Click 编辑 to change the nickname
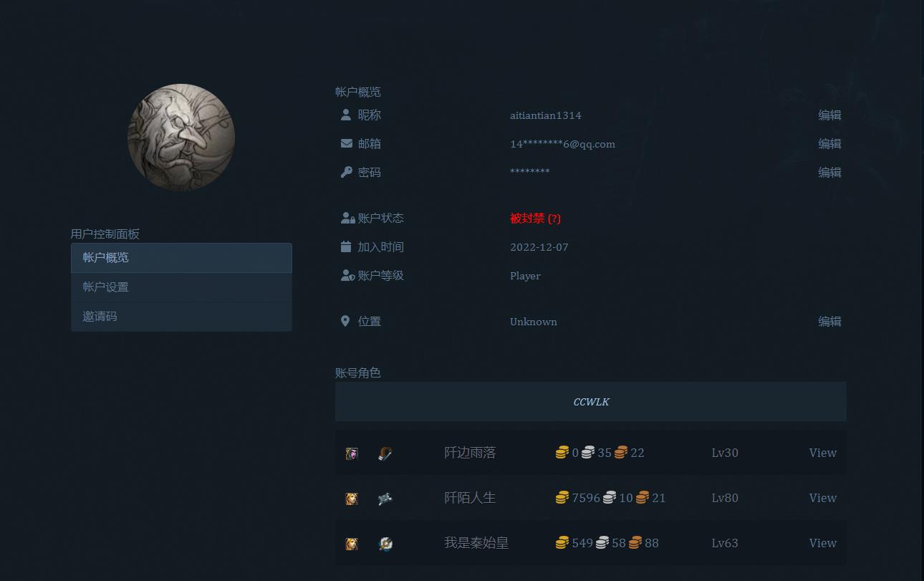Image resolution: width=924 pixels, height=581 pixels. 829,115
